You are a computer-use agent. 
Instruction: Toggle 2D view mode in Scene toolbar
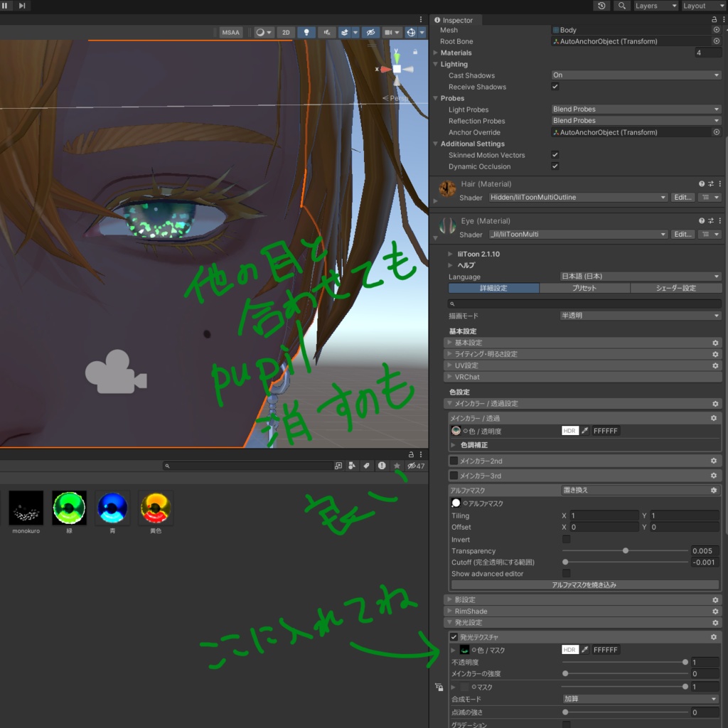coord(285,32)
